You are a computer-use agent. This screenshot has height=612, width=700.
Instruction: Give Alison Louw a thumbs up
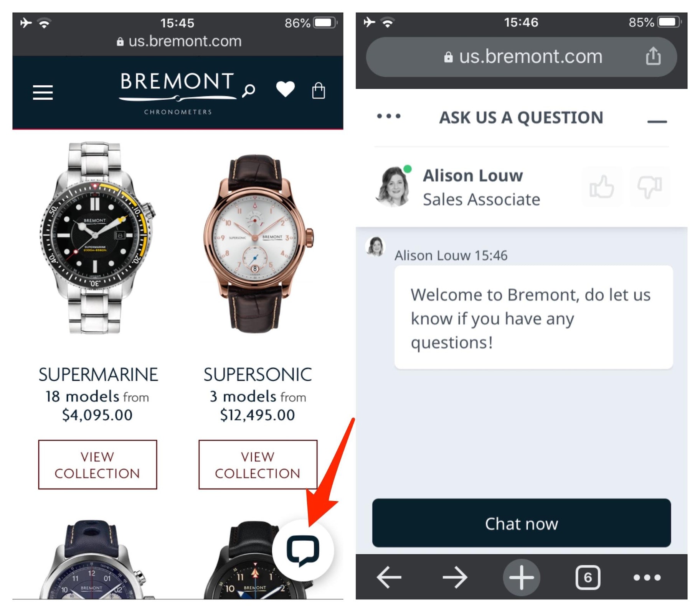tap(602, 187)
